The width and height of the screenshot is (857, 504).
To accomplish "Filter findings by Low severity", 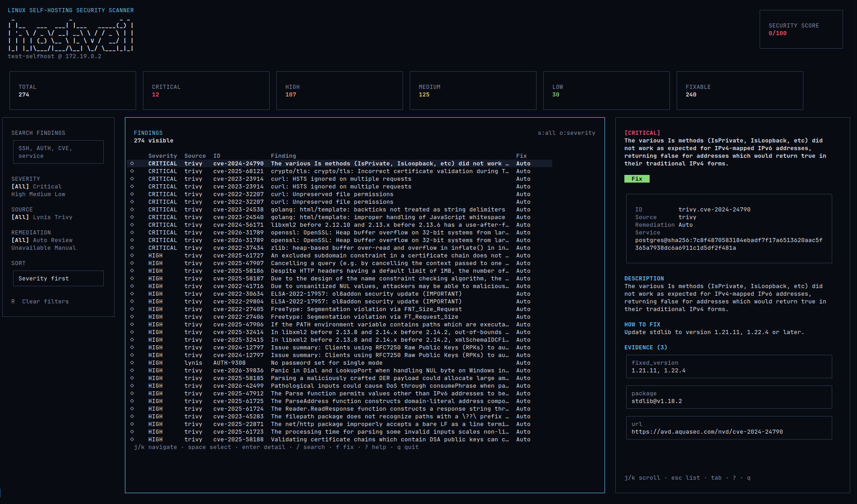I will (x=60, y=194).
